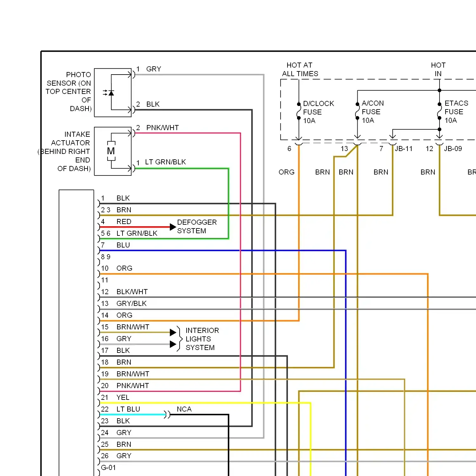Click the connector row '19 BRN/WHT'
Image resolution: width=476 pixels, height=476 pixels.
click(125, 374)
